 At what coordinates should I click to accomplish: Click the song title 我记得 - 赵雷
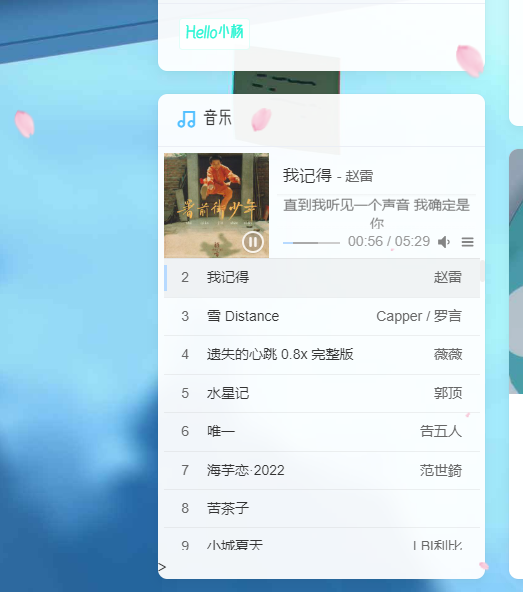pos(328,176)
